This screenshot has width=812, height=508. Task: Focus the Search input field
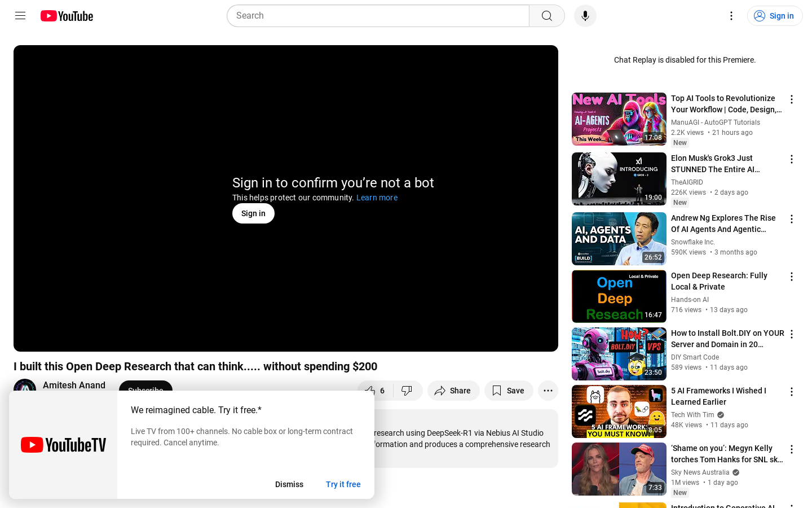(378, 16)
